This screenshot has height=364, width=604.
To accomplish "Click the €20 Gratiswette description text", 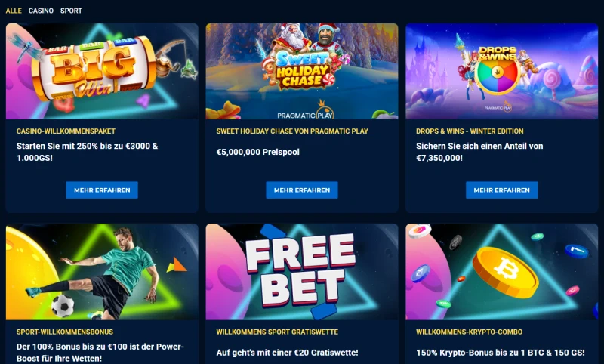I will point(288,353).
